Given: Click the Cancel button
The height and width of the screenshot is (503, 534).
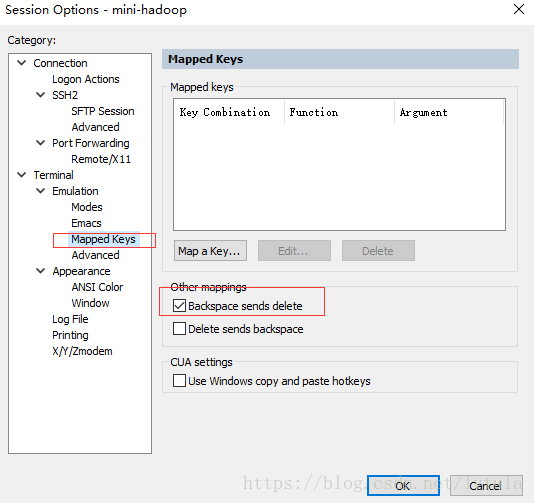Looking at the screenshot, I should (x=486, y=485).
